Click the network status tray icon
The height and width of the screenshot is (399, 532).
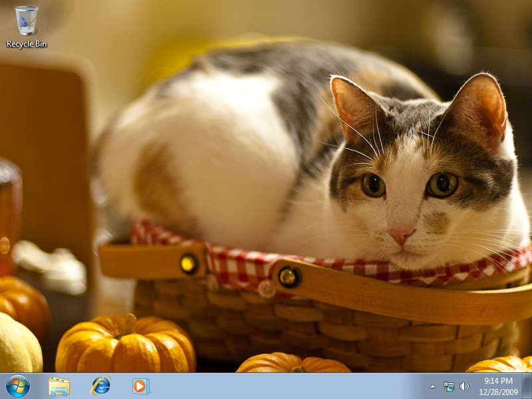[x=449, y=386]
